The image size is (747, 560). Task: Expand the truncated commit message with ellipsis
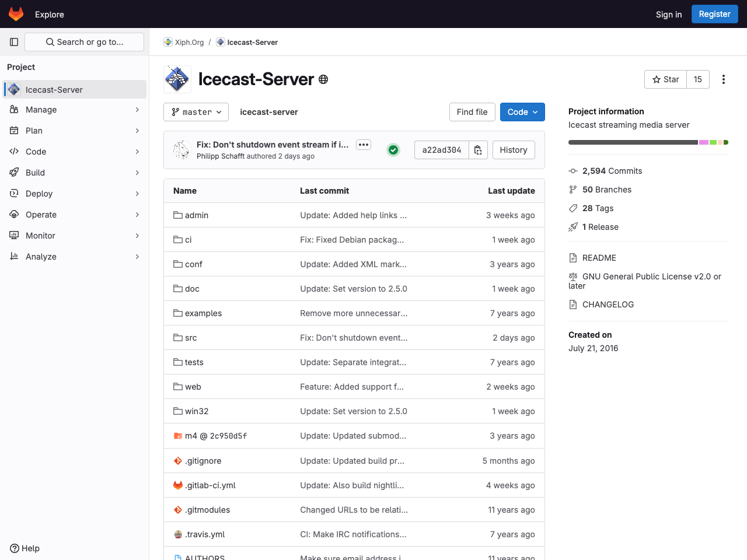click(363, 144)
